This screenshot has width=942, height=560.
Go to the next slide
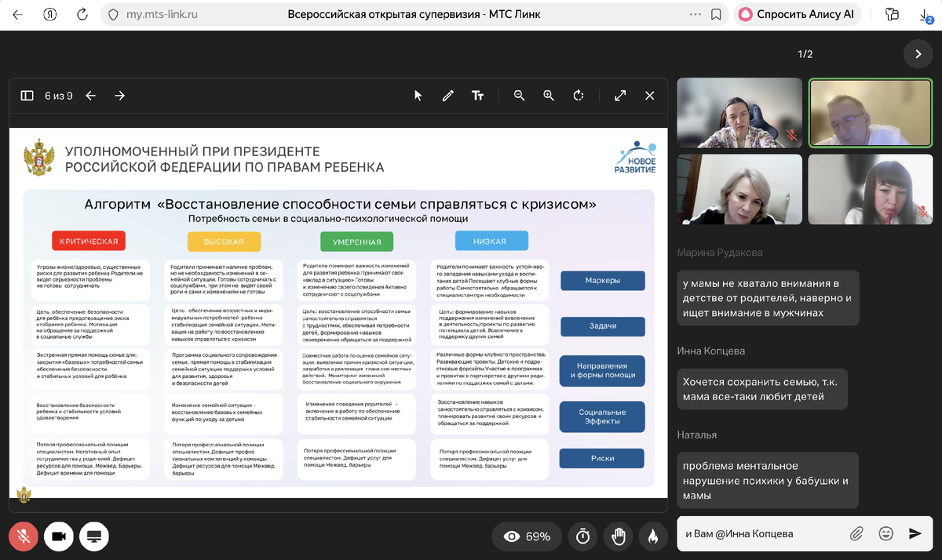(119, 96)
